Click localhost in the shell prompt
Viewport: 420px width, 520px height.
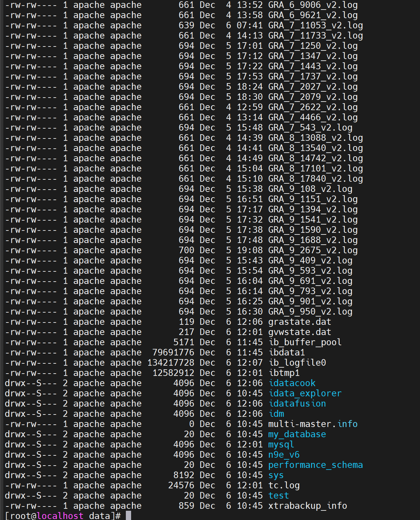click(60, 516)
